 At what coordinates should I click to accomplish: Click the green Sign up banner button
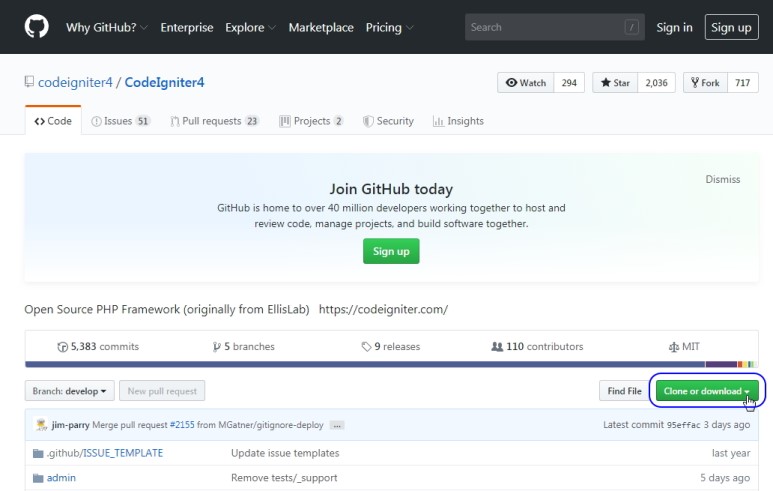[391, 251]
